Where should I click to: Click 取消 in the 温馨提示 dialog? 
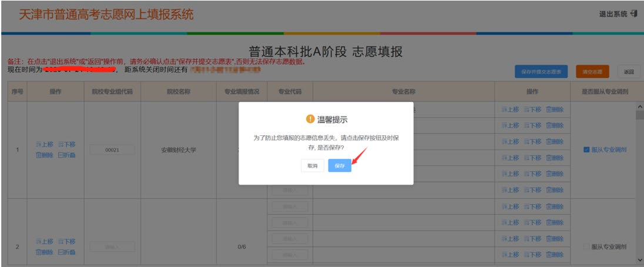coord(313,165)
